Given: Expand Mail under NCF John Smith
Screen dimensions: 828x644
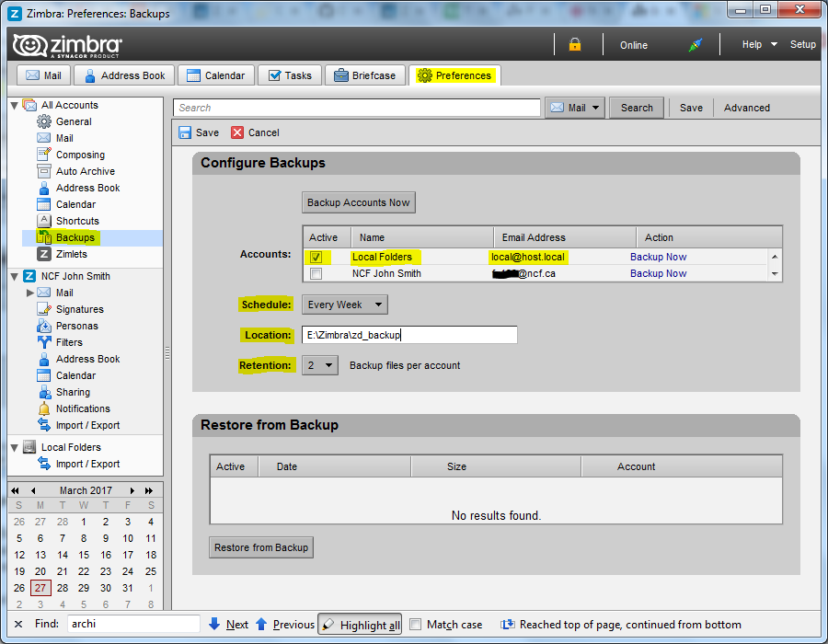Looking at the screenshot, I should (30, 293).
